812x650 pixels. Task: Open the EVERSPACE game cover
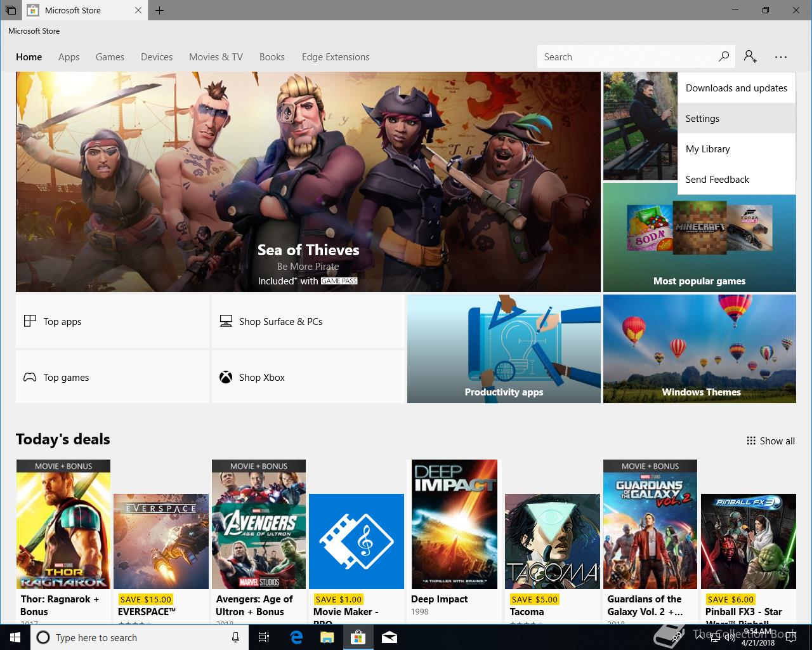[x=161, y=541]
